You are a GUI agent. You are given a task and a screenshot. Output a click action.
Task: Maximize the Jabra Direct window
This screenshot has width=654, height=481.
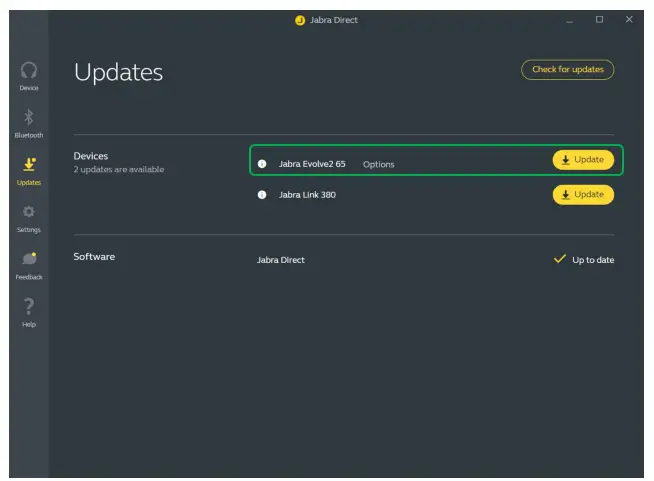pos(599,20)
